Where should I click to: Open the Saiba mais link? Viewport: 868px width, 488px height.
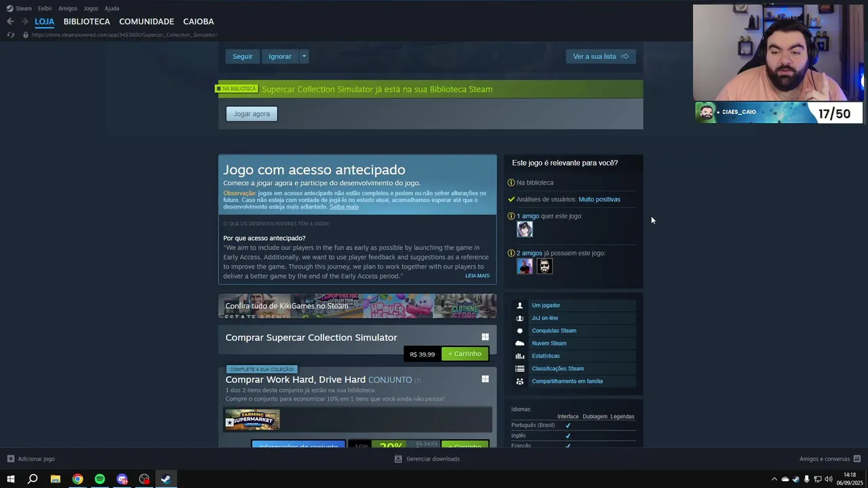[x=344, y=207]
